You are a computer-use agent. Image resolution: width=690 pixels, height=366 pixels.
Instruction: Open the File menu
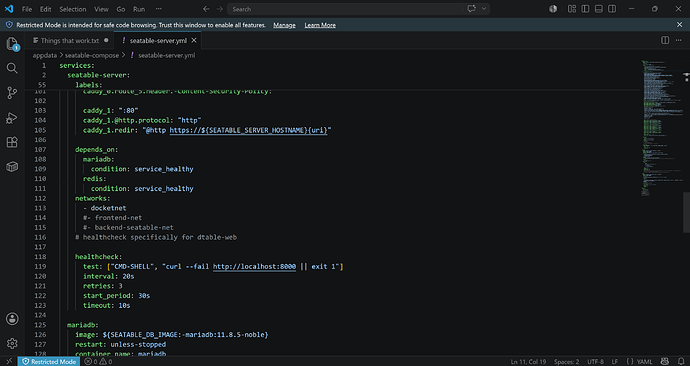tap(27, 9)
